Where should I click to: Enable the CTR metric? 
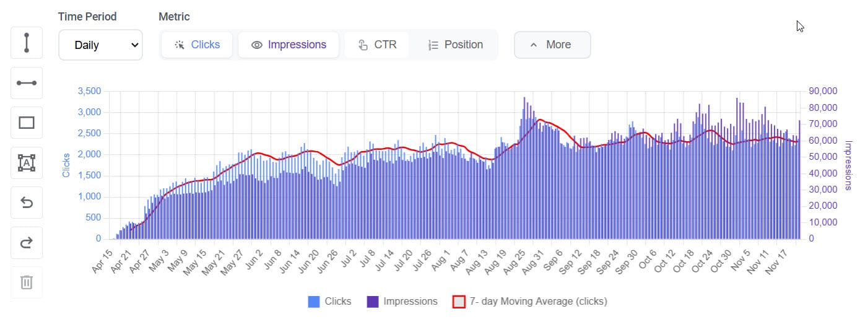[376, 45]
